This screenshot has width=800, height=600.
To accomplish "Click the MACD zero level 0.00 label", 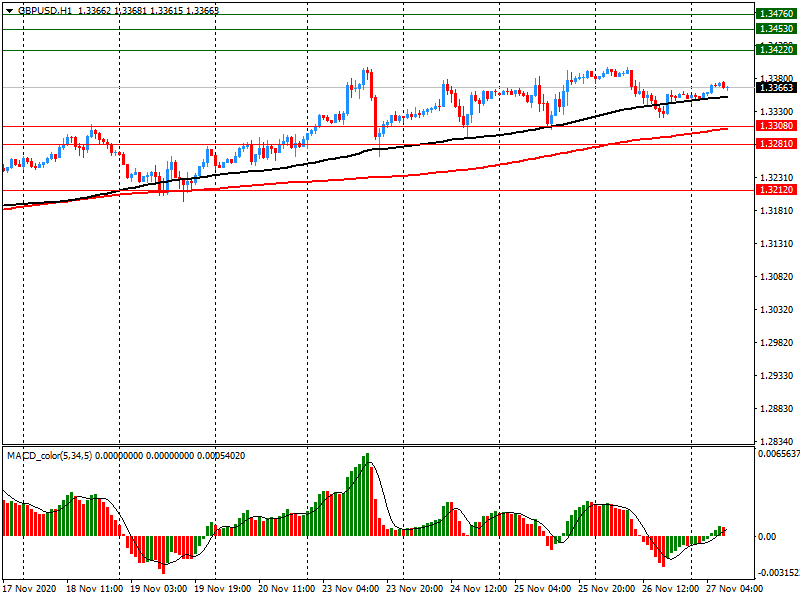I will [x=767, y=536].
